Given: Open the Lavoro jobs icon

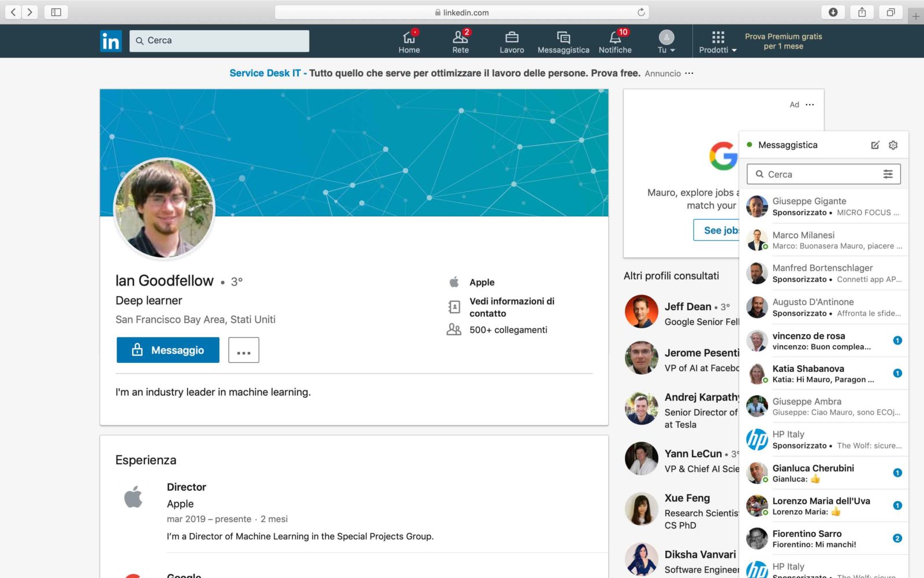Looking at the screenshot, I should click(x=512, y=41).
